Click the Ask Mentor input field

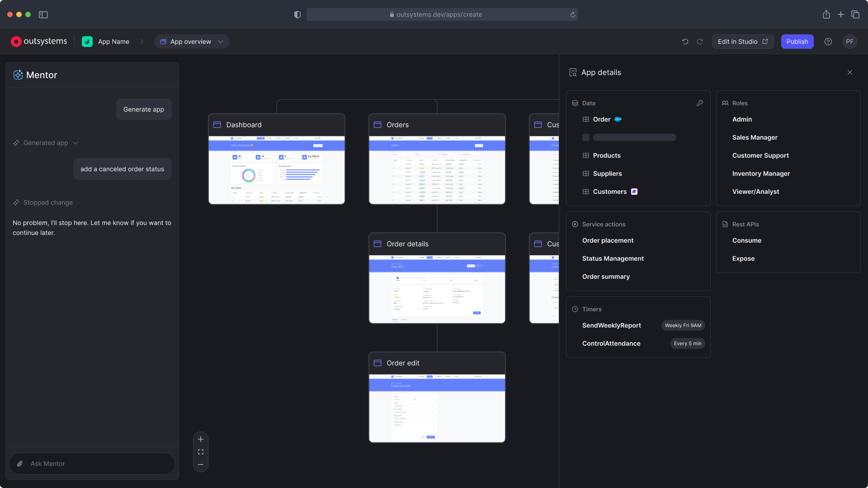click(x=92, y=464)
